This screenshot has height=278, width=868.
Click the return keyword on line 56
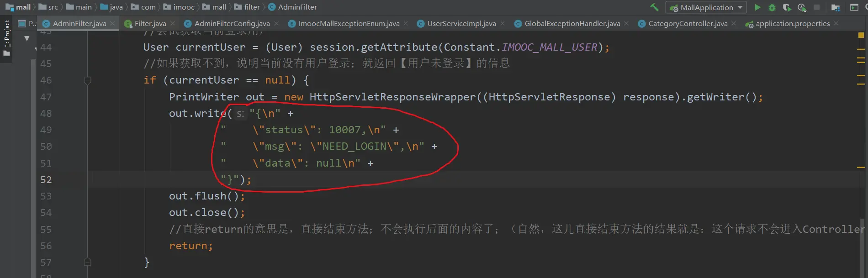point(188,246)
